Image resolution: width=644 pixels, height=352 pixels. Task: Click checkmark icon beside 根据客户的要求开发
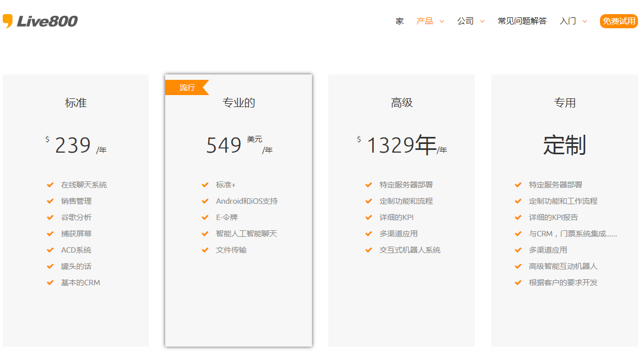[x=518, y=282]
